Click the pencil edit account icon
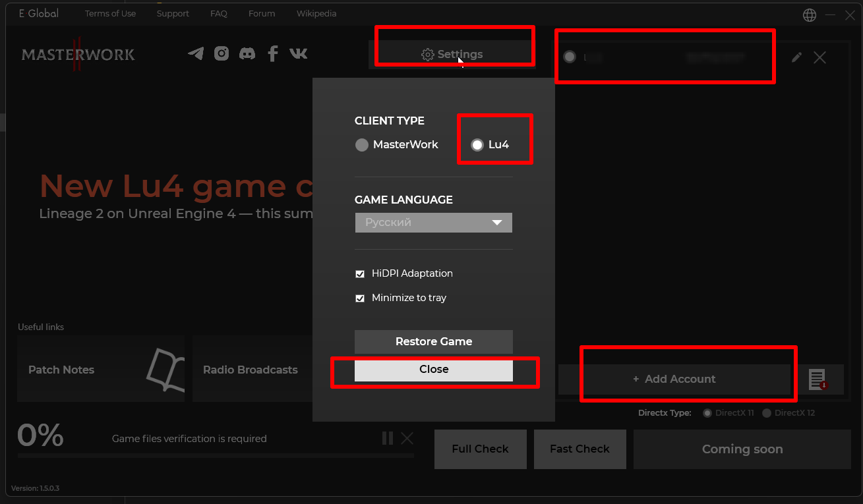This screenshot has width=863, height=504. point(796,57)
